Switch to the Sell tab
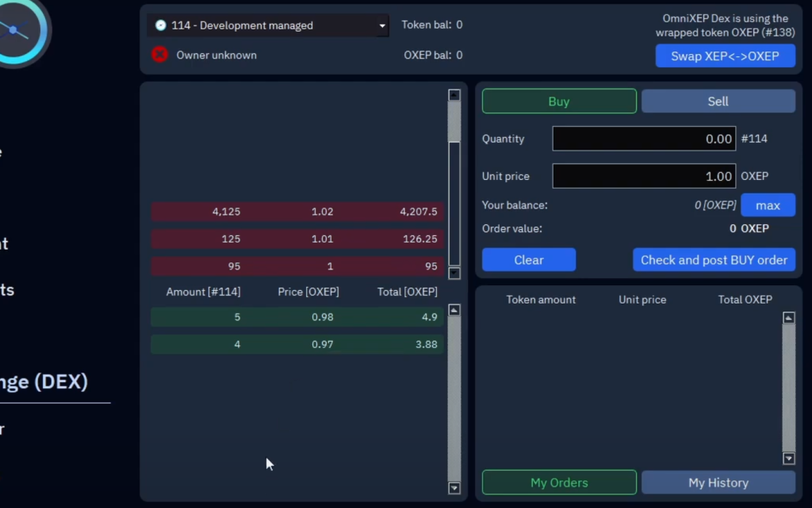The width and height of the screenshot is (812, 508). tap(718, 101)
